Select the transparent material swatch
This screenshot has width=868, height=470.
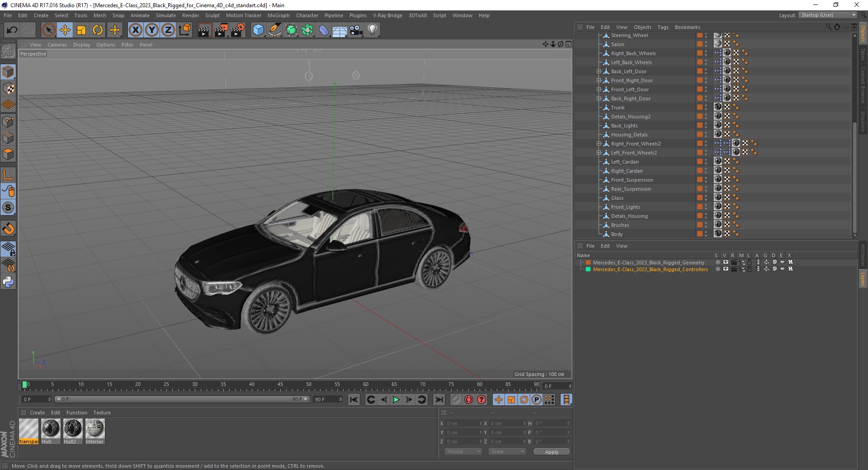coord(28,432)
